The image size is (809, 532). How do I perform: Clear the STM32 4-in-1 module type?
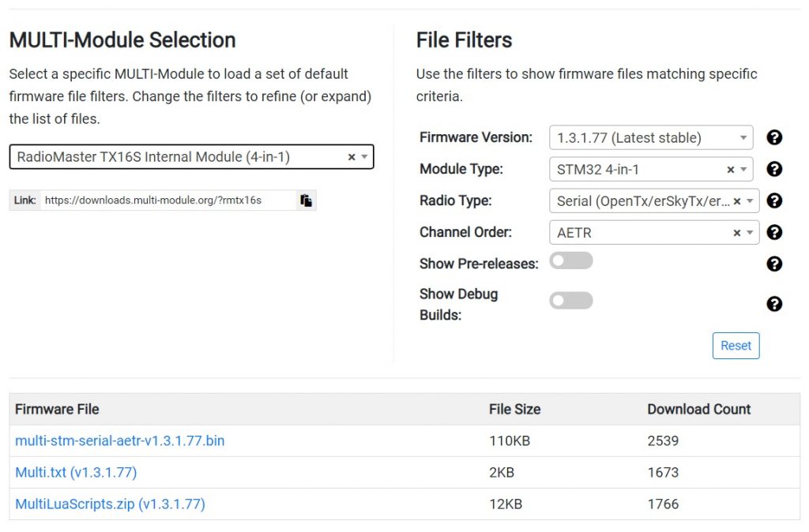click(731, 169)
